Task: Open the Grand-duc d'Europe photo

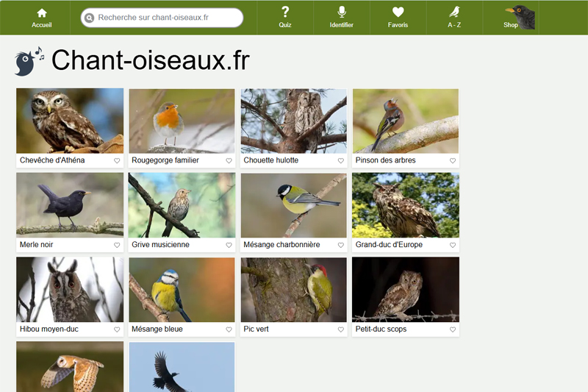Action: click(406, 205)
